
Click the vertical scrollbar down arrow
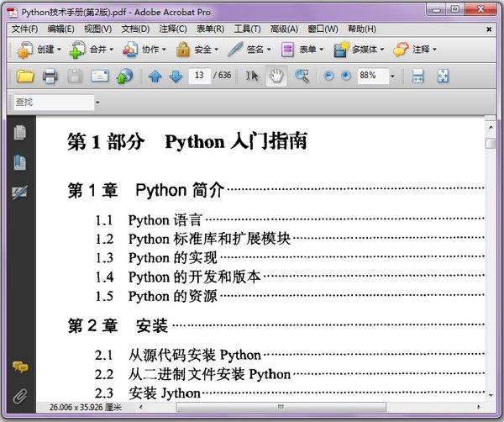point(491,395)
